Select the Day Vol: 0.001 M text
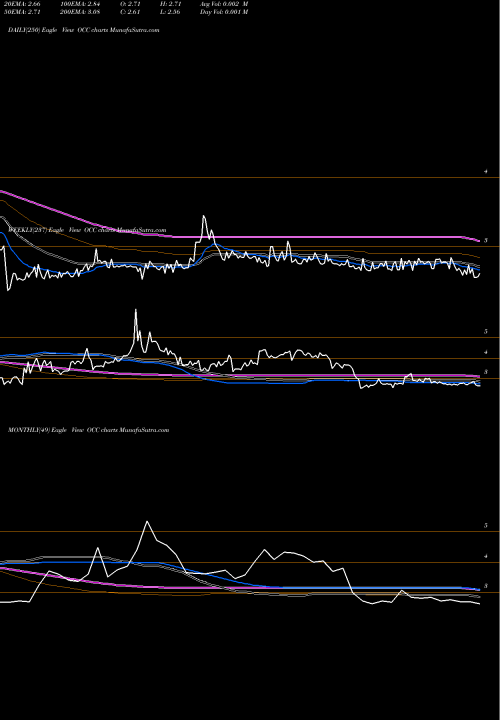 coord(224,12)
